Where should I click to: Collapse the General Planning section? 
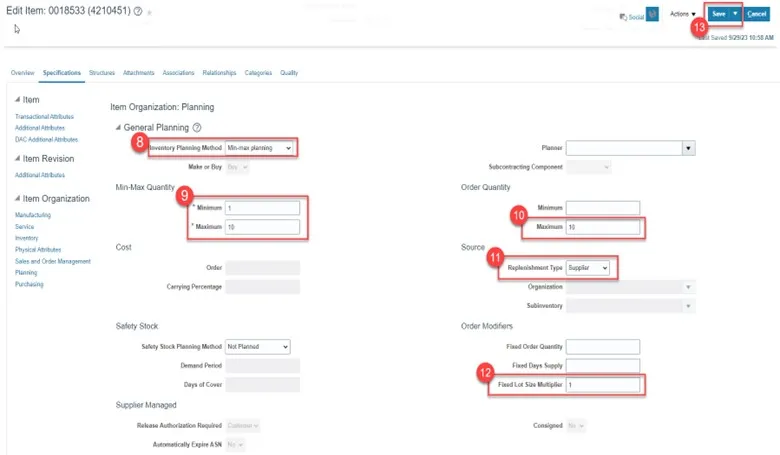pos(118,127)
